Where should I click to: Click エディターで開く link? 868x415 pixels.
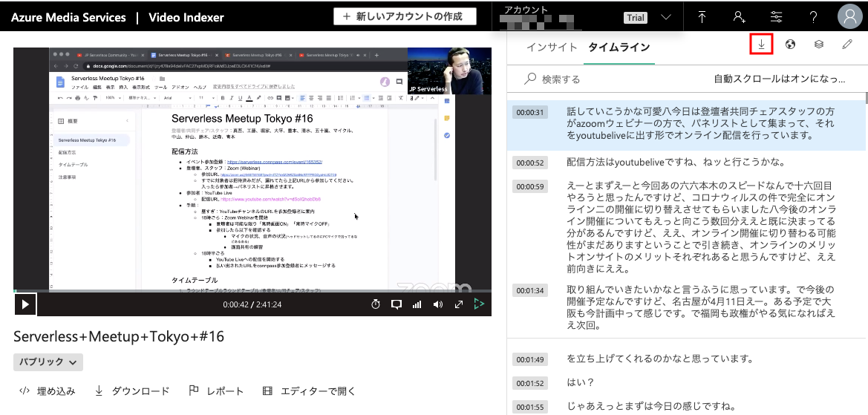[x=309, y=391]
